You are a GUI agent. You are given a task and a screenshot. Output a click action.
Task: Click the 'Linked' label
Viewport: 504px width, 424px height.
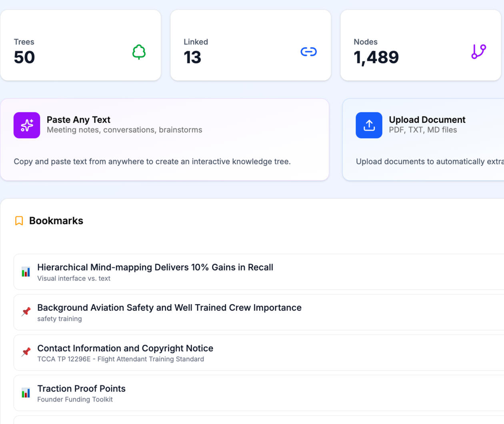point(196,42)
